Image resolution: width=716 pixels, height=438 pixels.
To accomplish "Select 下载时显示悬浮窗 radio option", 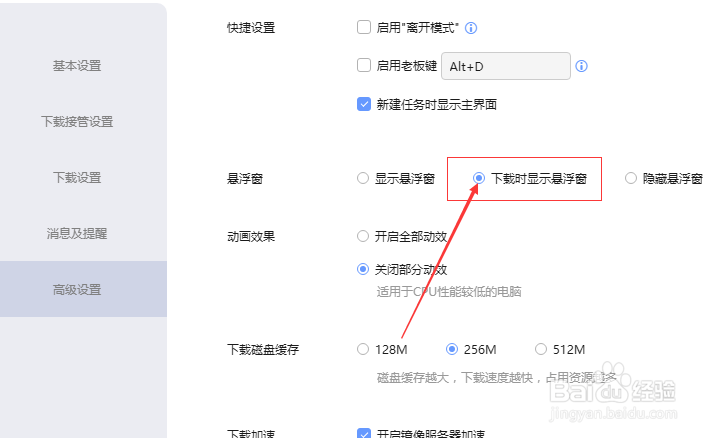I will (x=479, y=178).
